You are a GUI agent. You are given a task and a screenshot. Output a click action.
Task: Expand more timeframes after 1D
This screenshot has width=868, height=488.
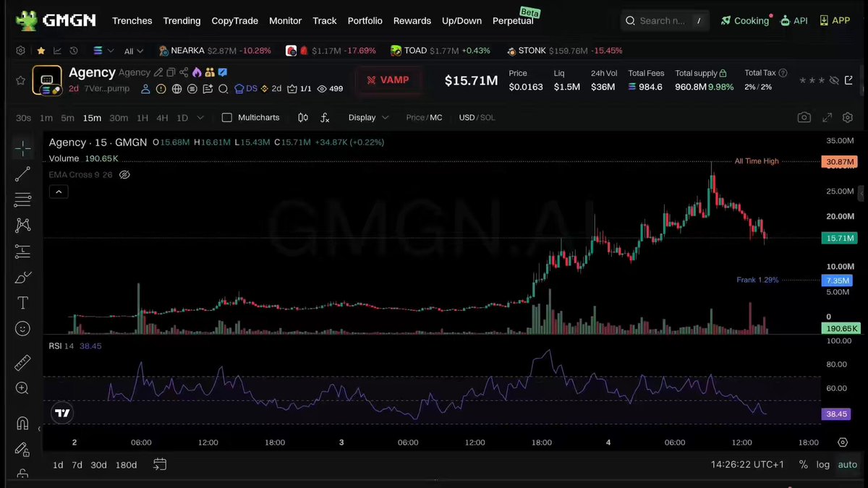[200, 117]
